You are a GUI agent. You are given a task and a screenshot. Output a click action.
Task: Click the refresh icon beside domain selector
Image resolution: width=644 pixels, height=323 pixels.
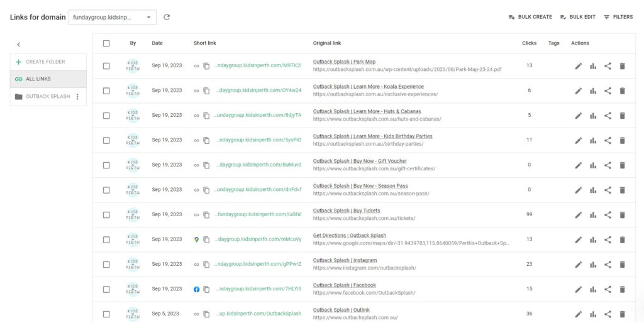point(167,17)
